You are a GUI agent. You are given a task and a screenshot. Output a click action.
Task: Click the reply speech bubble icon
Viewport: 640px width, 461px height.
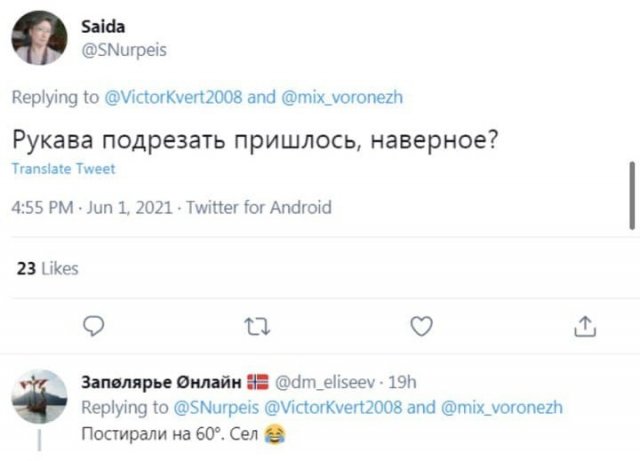pyautogui.click(x=93, y=325)
